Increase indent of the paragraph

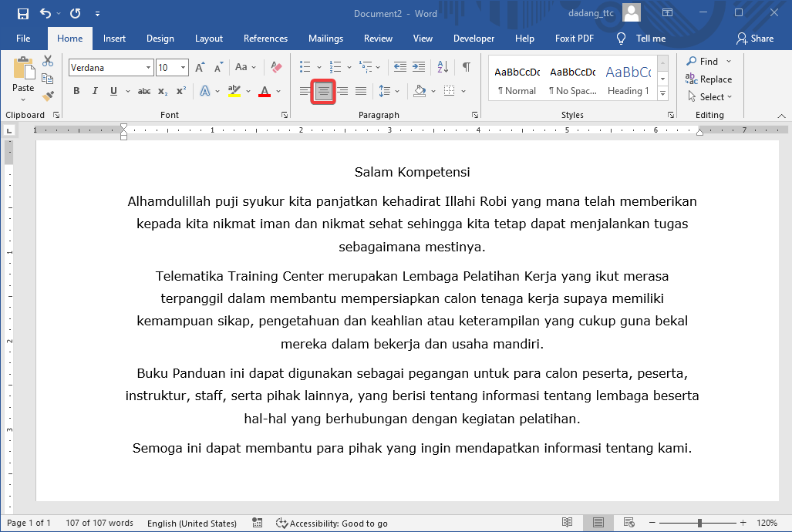tap(419, 67)
